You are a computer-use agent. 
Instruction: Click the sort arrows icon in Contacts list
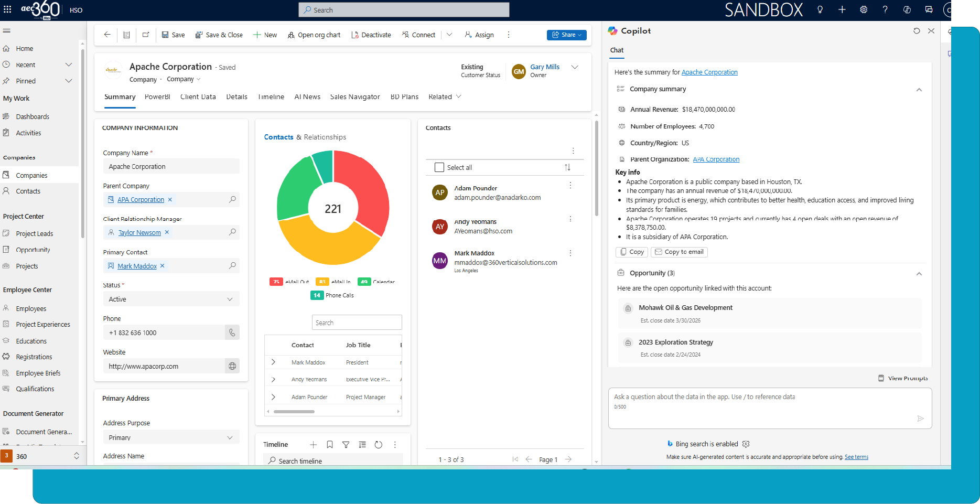(567, 167)
